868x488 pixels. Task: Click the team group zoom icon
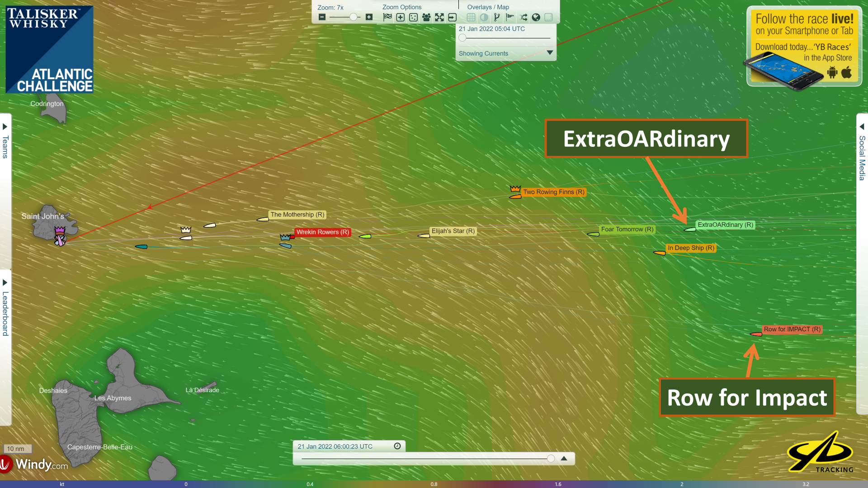426,17
